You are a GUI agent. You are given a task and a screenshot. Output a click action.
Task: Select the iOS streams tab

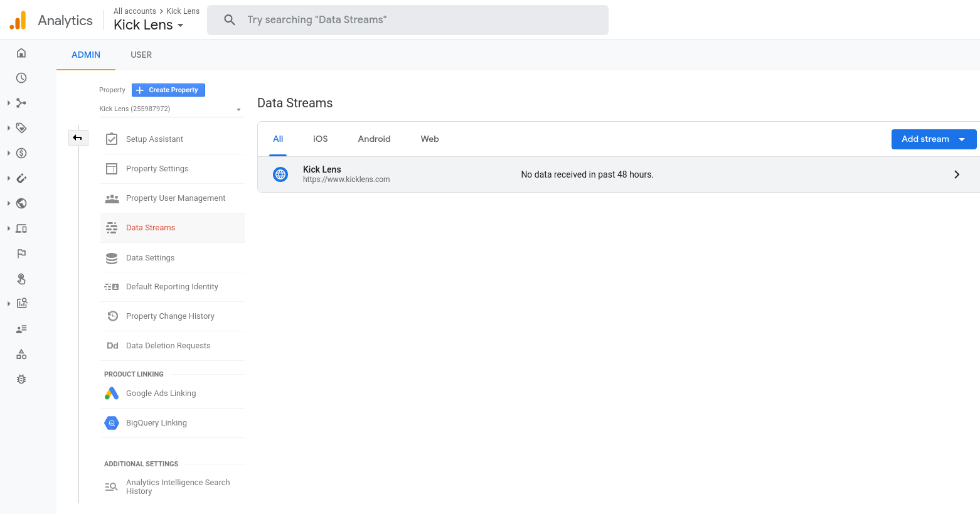click(x=321, y=139)
